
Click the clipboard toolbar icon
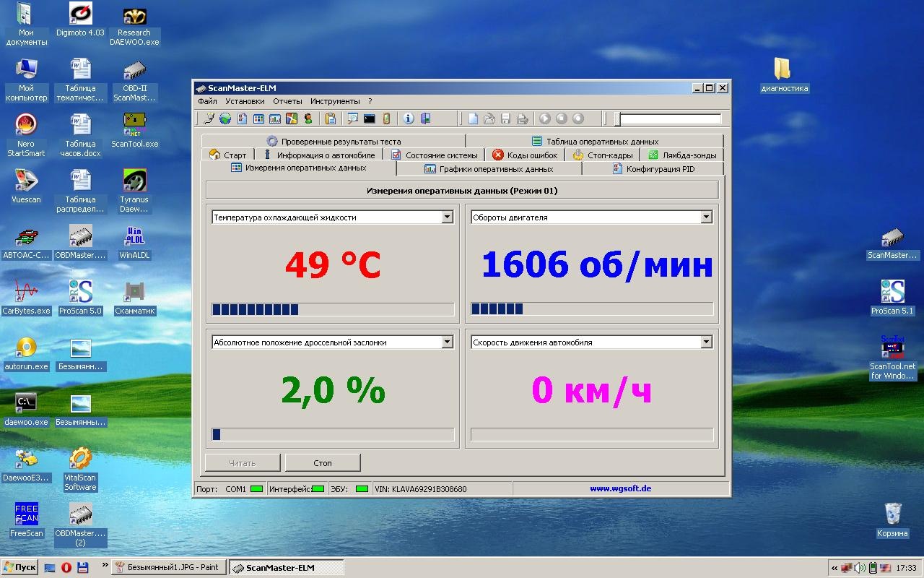click(331, 118)
